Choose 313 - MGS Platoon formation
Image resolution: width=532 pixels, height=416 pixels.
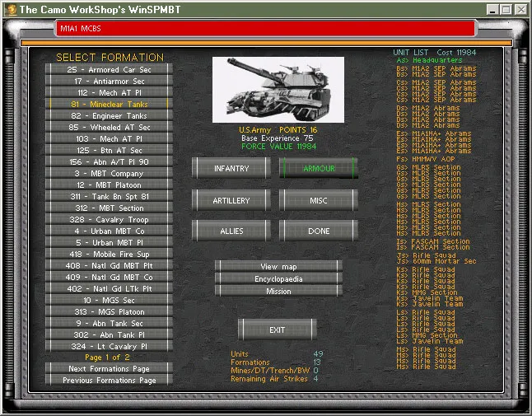pyautogui.click(x=110, y=312)
